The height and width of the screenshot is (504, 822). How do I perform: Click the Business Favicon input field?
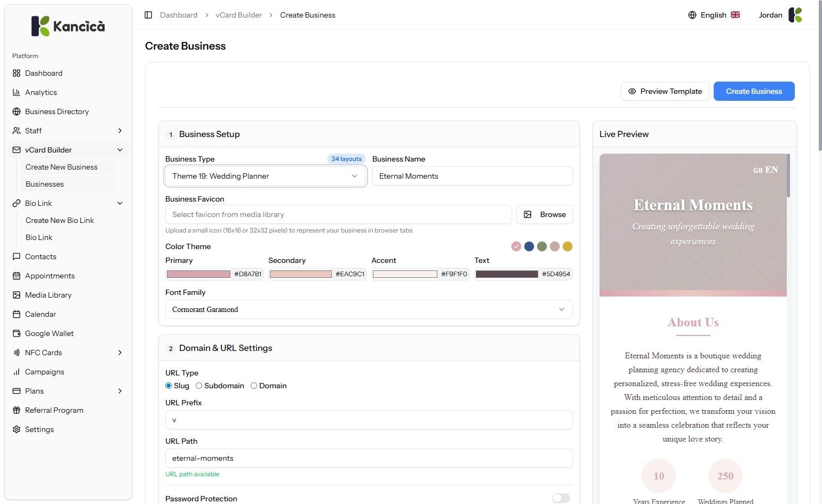[339, 214]
